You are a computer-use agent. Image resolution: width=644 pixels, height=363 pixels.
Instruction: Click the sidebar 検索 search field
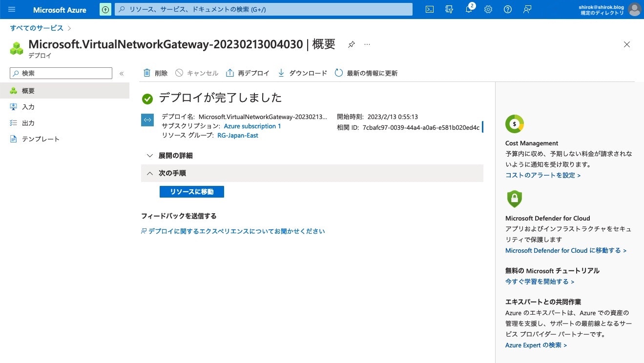[60, 73]
